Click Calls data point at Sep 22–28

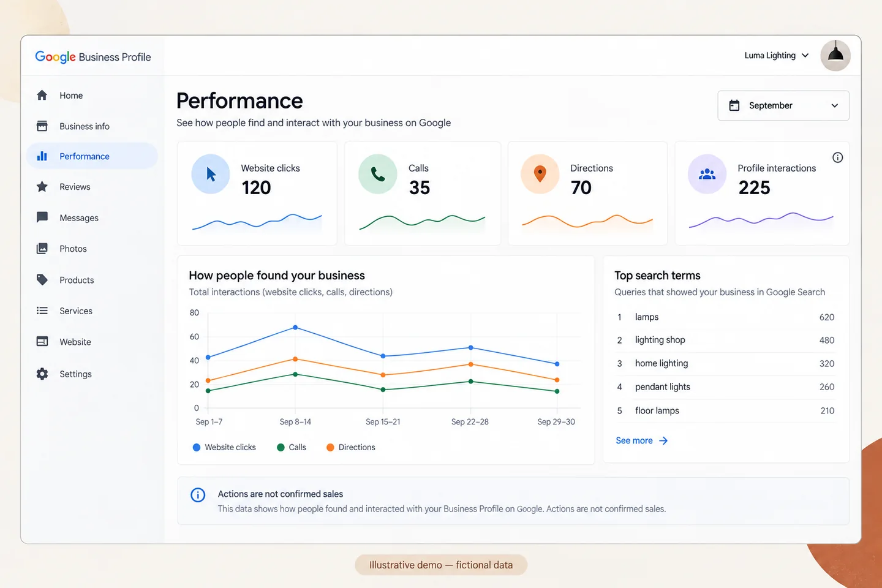click(470, 381)
